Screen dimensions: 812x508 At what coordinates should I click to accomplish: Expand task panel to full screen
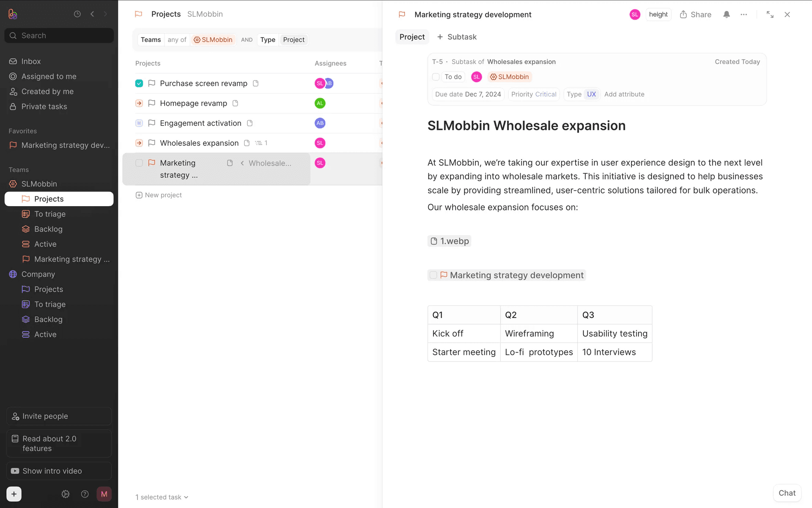770,14
